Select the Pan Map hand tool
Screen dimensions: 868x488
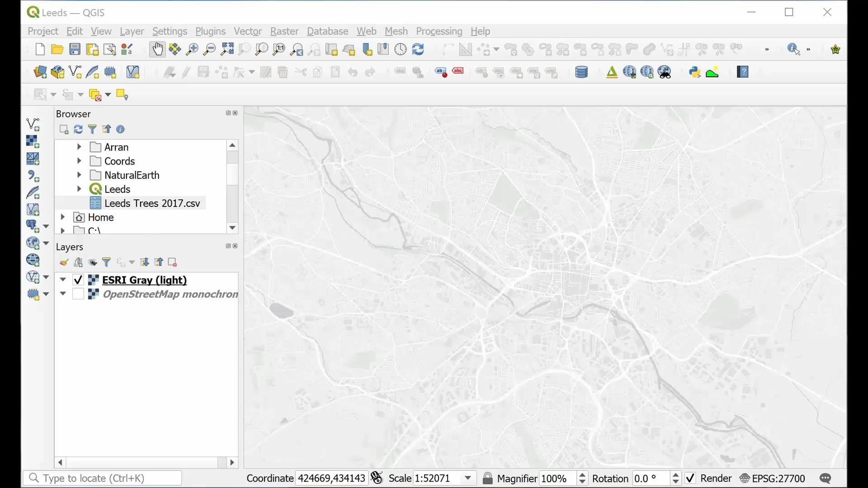click(157, 49)
